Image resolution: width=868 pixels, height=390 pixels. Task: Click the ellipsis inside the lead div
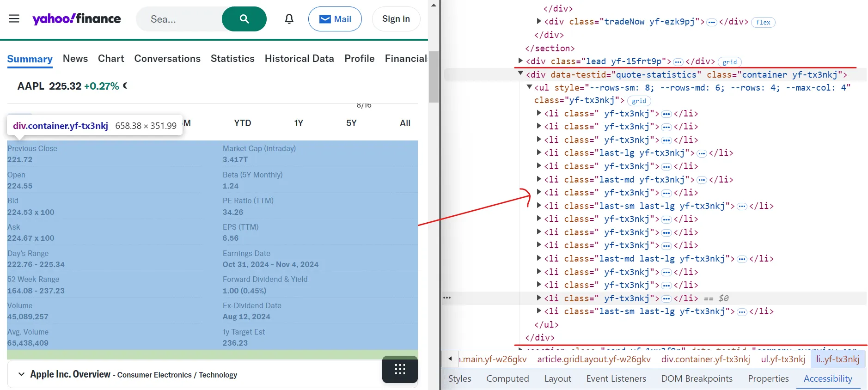[x=678, y=62]
